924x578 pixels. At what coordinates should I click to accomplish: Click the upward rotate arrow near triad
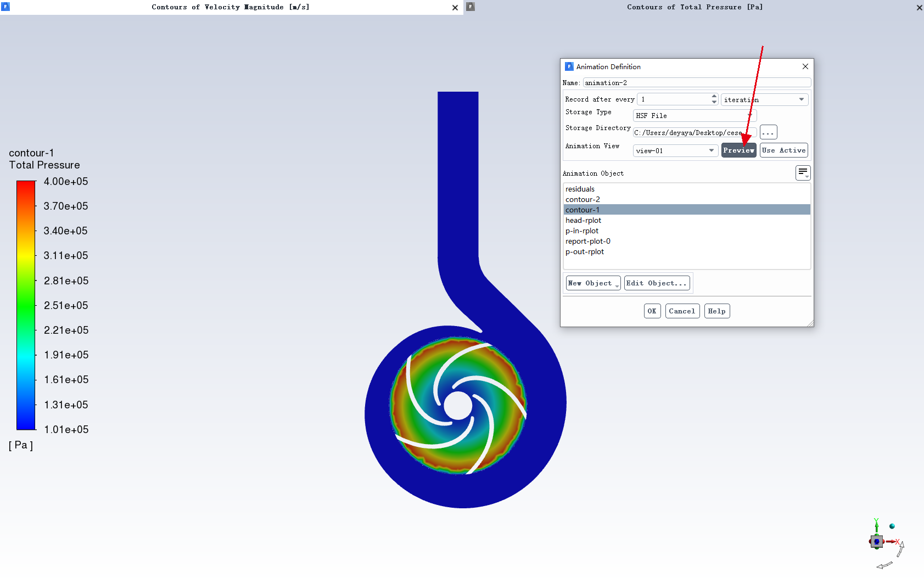tap(901, 549)
